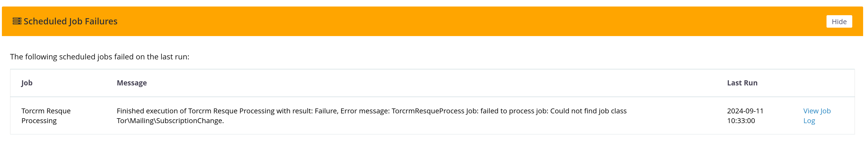Click the 2024-09-11 date in Last Run
The height and width of the screenshot is (144, 868).
point(745,111)
